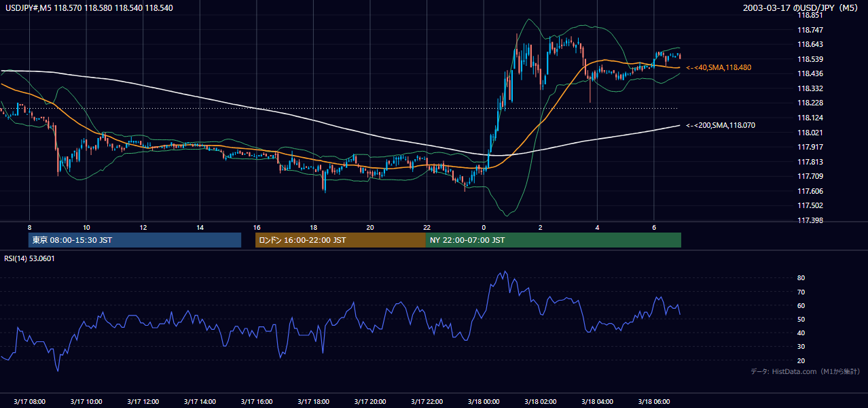Click the 3/17 08:00 date label
This screenshot has width=868, height=408.
click(x=29, y=402)
